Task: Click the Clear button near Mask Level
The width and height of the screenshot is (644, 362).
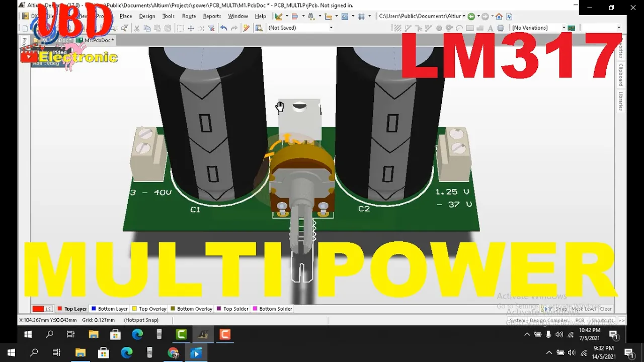Action: 606,309
